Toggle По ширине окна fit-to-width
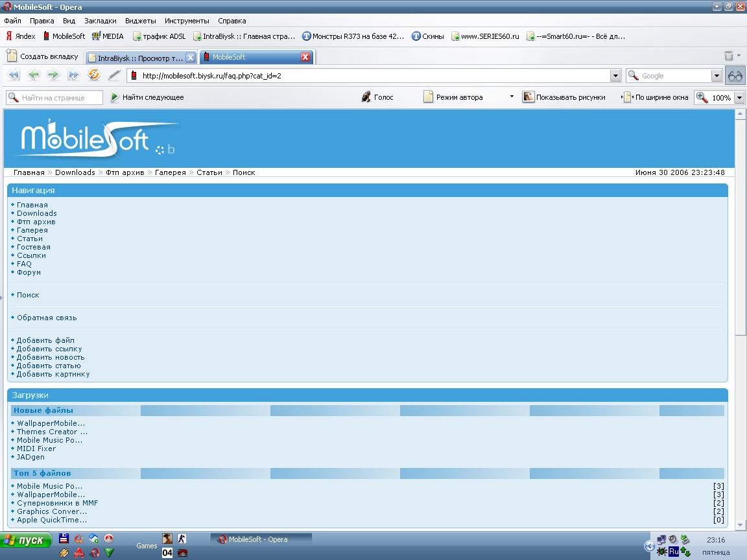 click(x=655, y=97)
